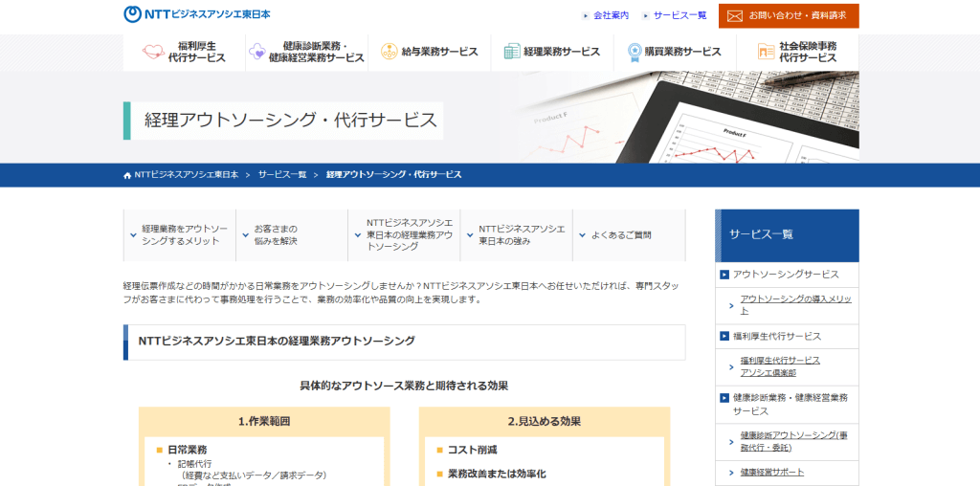The width and height of the screenshot is (980, 486).
Task: Expand アウトソーシングサービス in the sidebar
Action: (x=785, y=275)
